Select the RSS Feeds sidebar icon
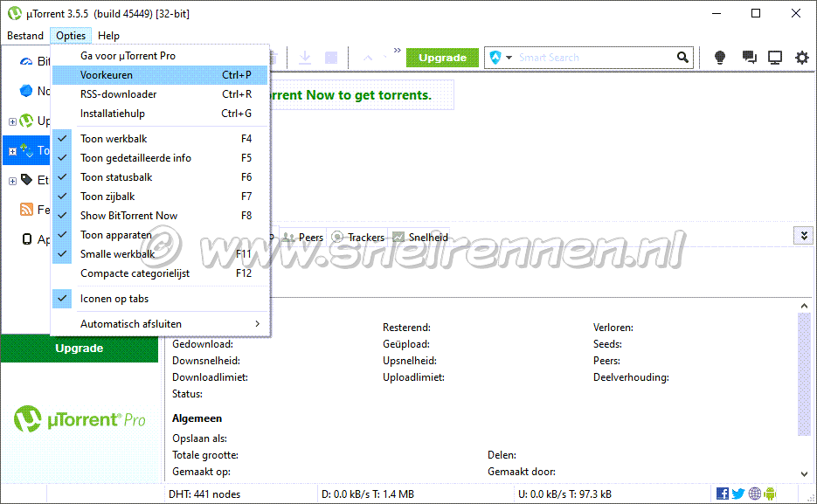The height and width of the screenshot is (504, 817). [26, 210]
